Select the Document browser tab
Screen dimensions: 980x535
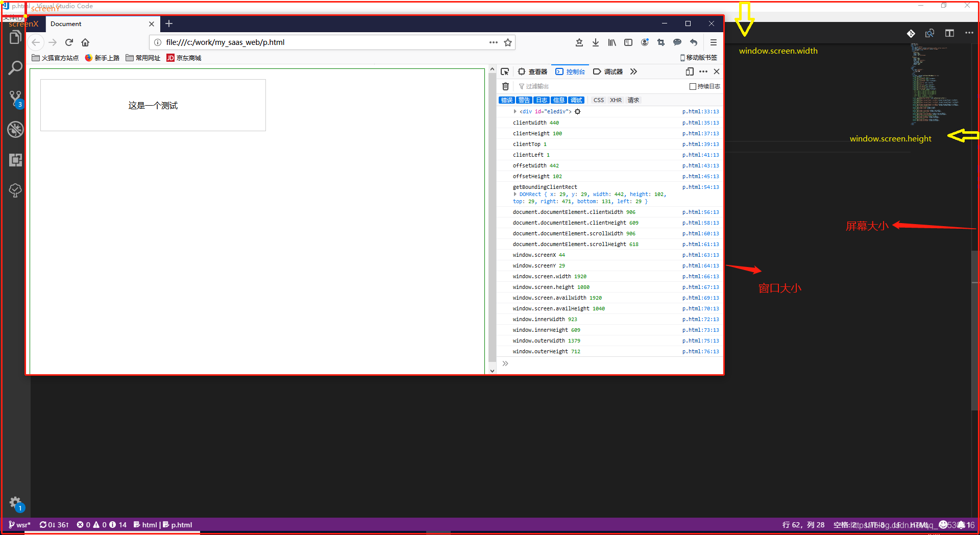click(x=102, y=24)
